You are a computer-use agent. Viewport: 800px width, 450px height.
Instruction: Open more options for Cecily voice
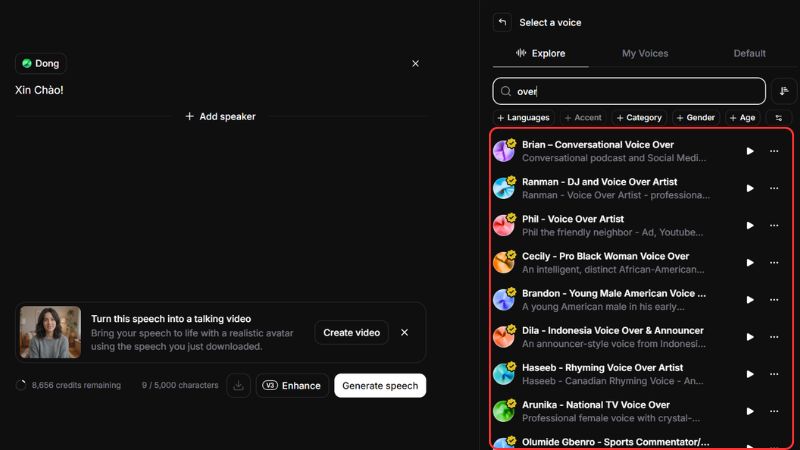click(774, 262)
